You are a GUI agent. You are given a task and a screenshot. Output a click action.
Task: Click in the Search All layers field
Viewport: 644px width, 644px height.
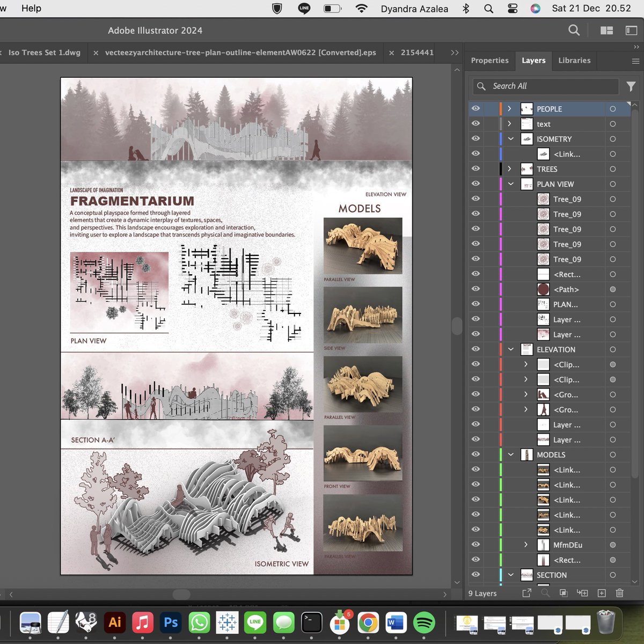pos(545,86)
